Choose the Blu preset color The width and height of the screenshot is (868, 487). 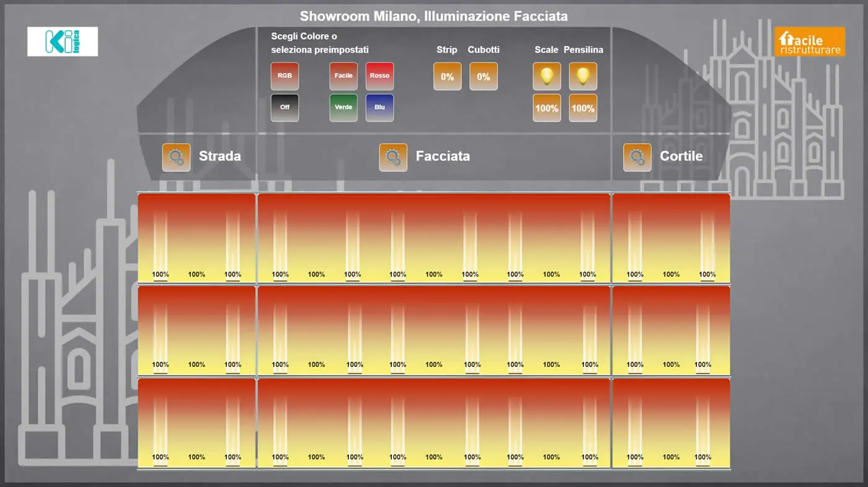379,108
